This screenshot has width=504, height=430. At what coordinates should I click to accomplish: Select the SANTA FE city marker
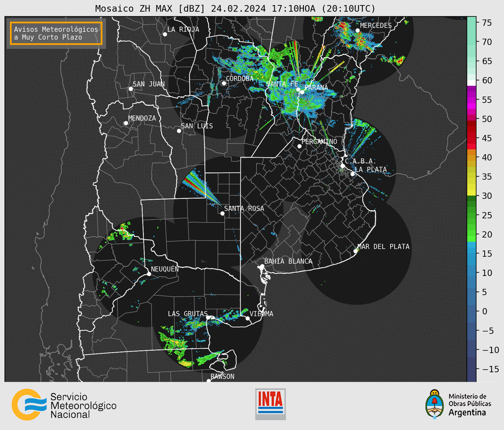(x=298, y=89)
